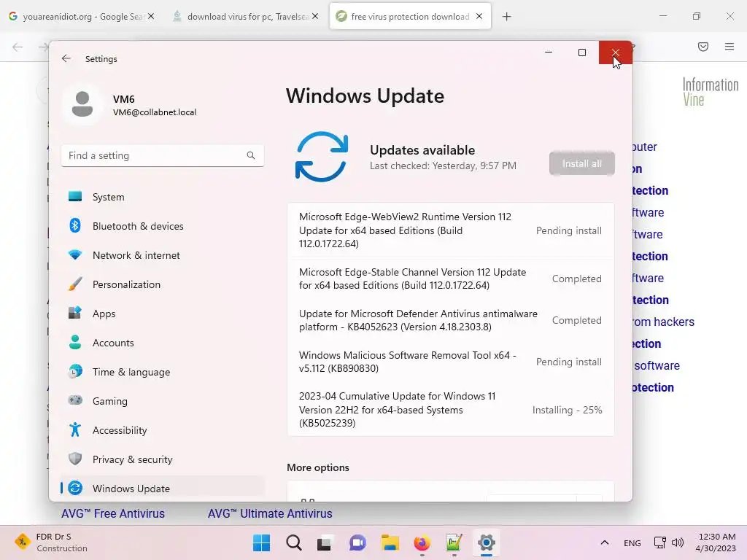
Task: Click the search magnifier in Find a setting
Action: [x=251, y=155]
